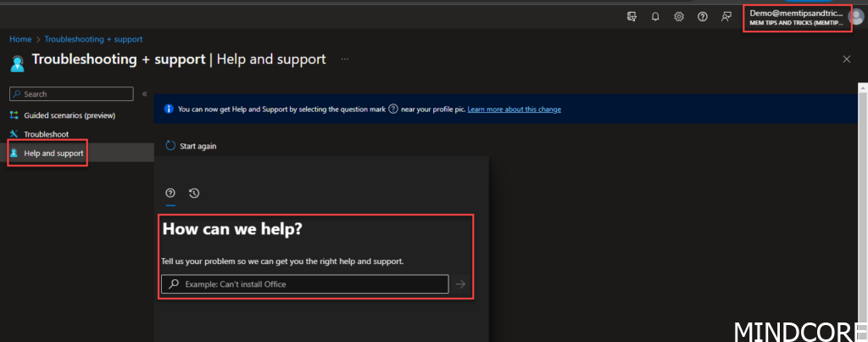This screenshot has width=868, height=342.
Task: Go to the Home breadcrumb
Action: click(20, 39)
